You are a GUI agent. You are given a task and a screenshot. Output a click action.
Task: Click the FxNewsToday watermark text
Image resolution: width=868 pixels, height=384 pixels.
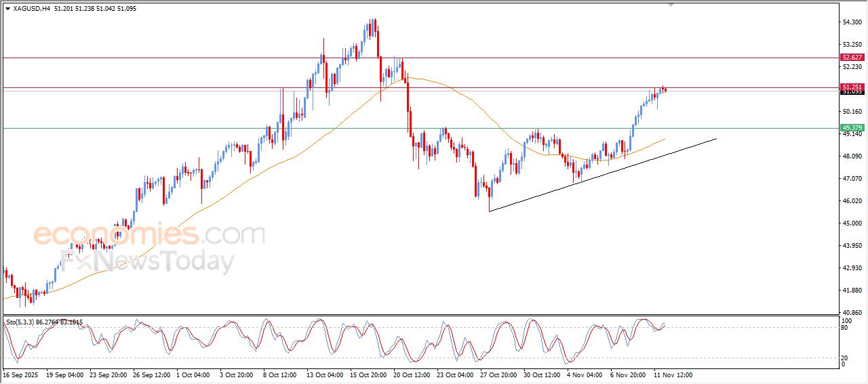[148, 261]
